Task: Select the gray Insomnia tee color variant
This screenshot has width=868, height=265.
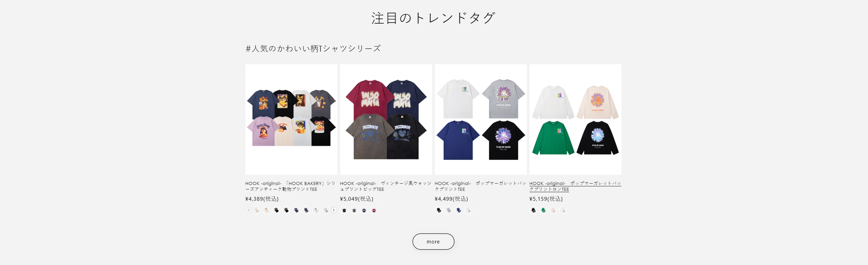Action: point(354,210)
